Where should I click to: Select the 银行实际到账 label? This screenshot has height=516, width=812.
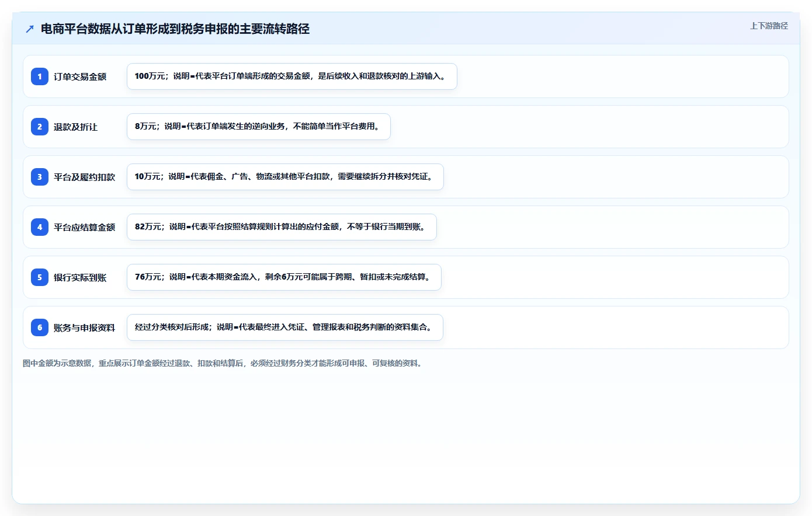point(80,277)
